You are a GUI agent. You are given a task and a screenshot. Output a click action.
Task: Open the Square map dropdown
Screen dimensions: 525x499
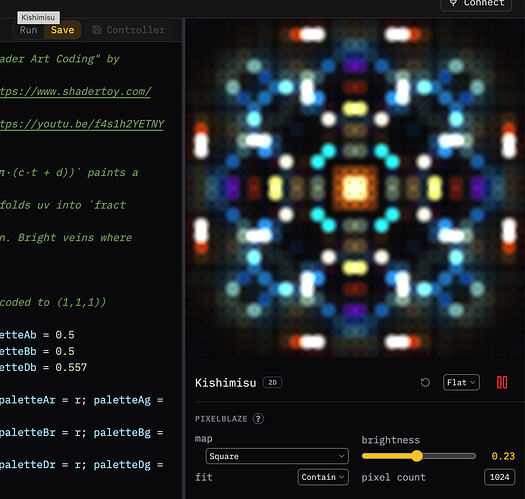(x=277, y=456)
